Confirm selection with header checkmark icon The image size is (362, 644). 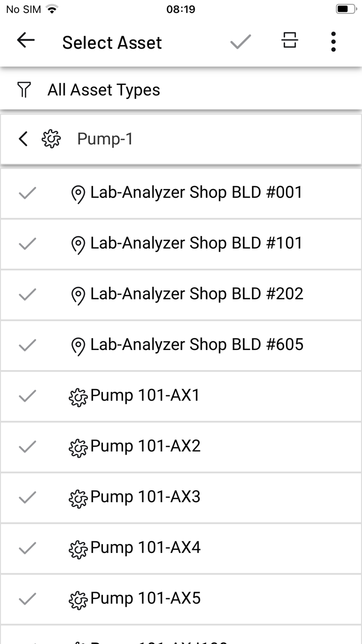[x=240, y=41]
